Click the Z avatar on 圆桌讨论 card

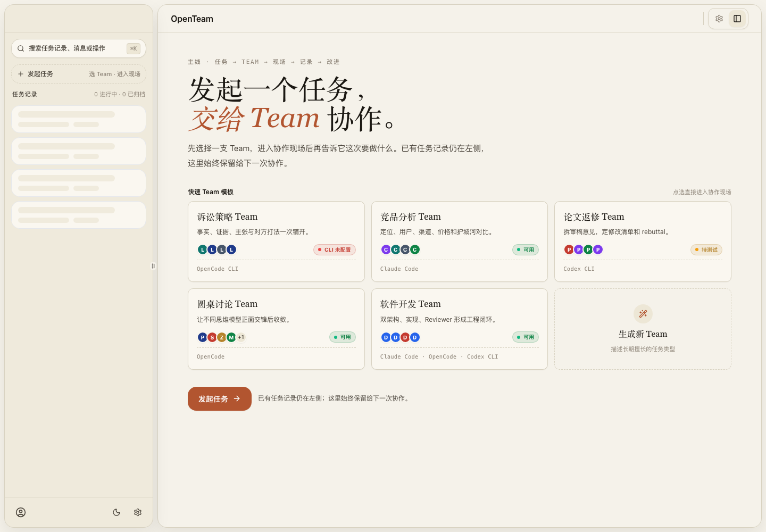coord(222,337)
